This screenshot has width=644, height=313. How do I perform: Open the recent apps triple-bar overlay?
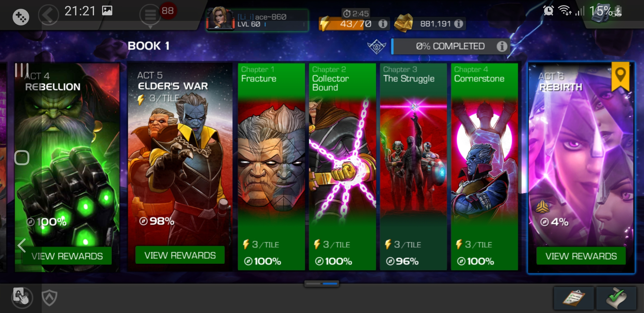point(22,70)
